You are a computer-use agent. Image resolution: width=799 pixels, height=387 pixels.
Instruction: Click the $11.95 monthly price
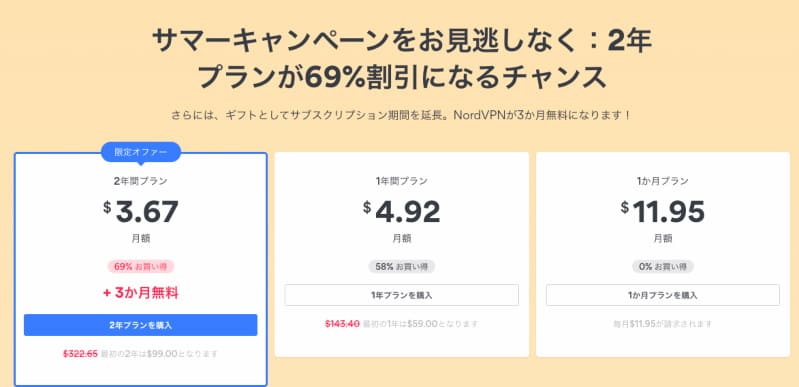click(663, 212)
